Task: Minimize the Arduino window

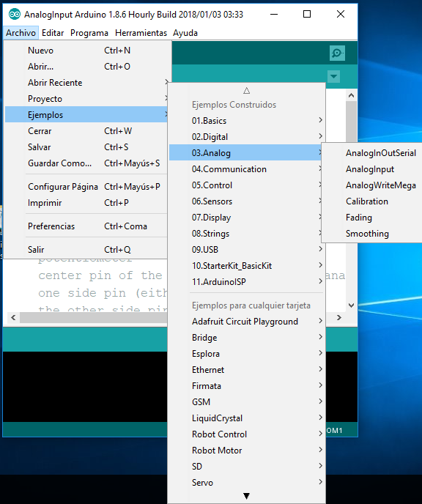Action: tap(274, 14)
